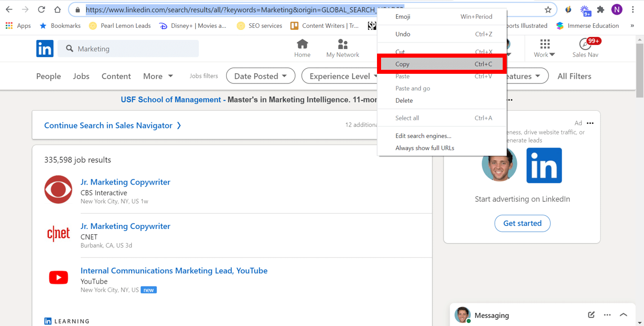Click the Marketing search field
The height and width of the screenshot is (326, 644).
[x=128, y=49]
